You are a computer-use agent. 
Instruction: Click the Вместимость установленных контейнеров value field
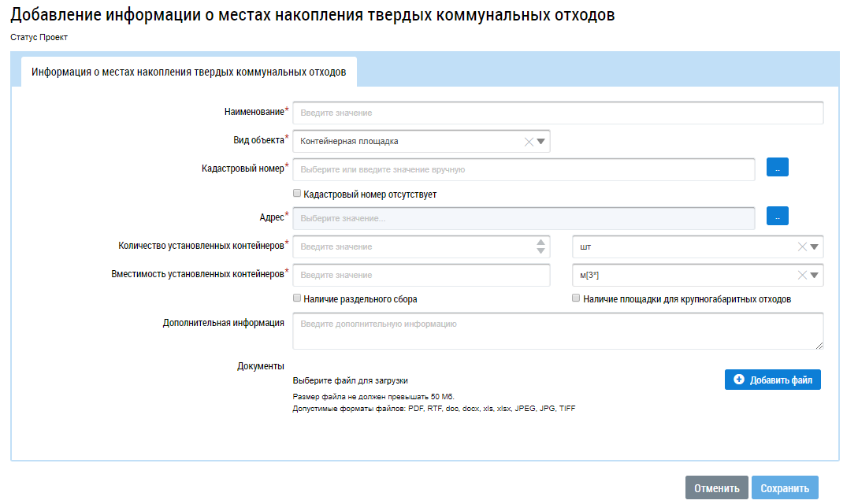pyautogui.click(x=421, y=275)
